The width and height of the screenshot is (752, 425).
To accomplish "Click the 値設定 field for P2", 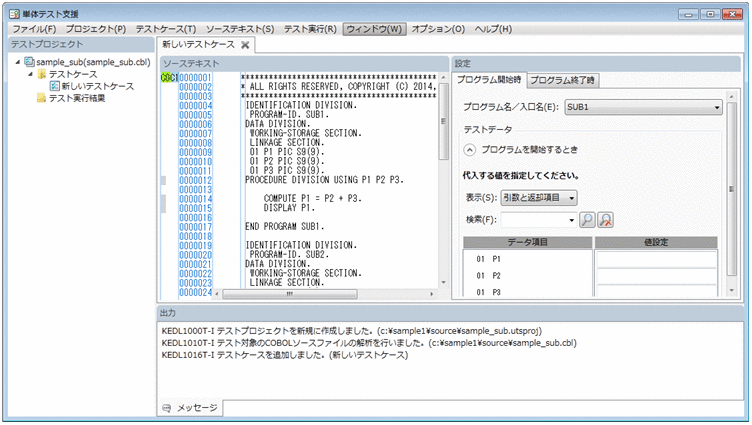I will pyautogui.click(x=656, y=276).
